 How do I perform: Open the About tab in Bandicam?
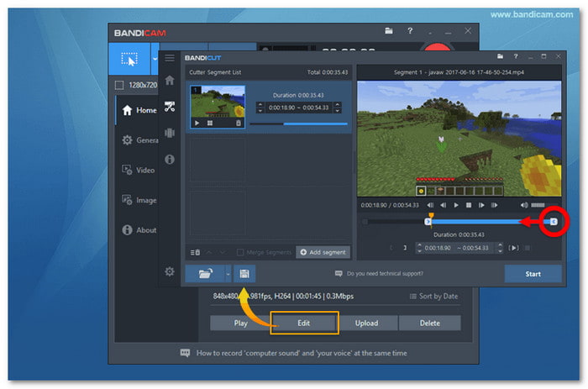[x=139, y=230]
